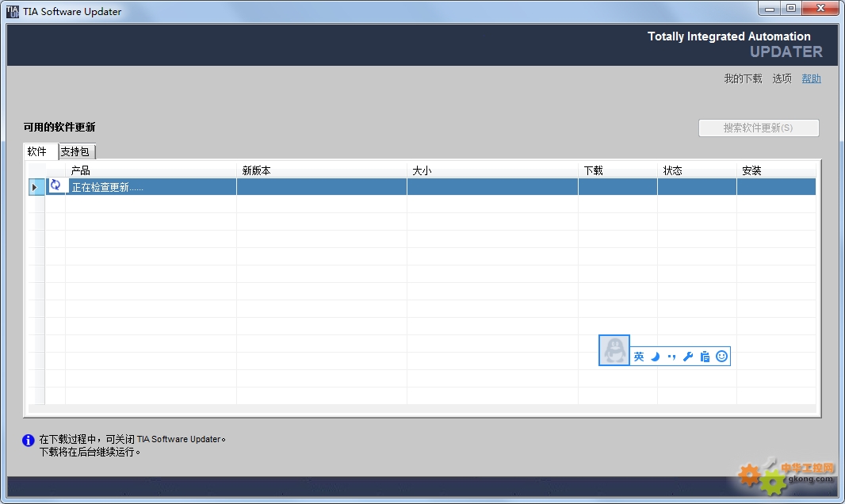The width and height of the screenshot is (845, 504).
Task: Click the TIA Software Updater title bar icon
Action: (12, 11)
